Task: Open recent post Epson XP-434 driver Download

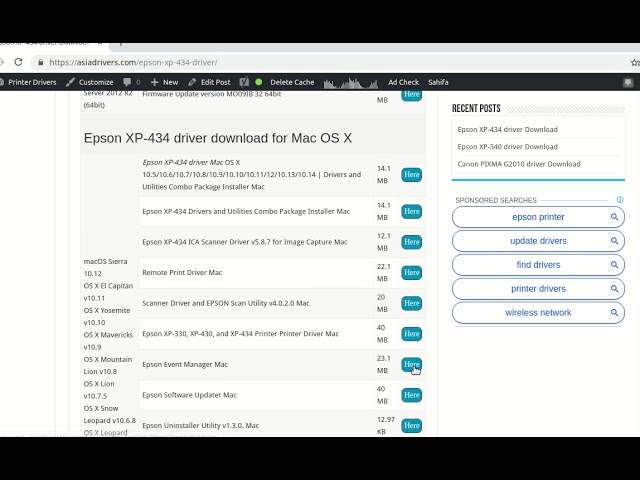Action: [x=507, y=129]
